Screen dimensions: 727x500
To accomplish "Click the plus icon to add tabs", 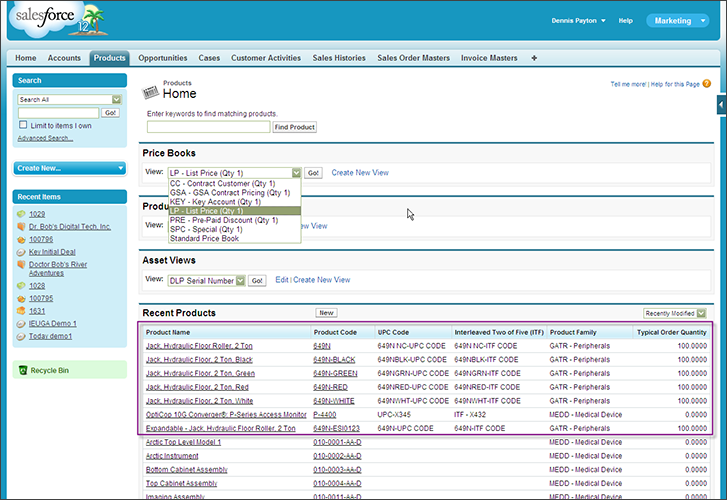I will click(x=534, y=58).
